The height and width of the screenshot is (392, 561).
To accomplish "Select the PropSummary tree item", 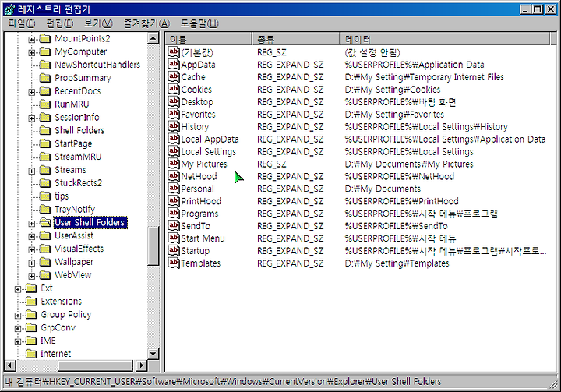I will tap(83, 78).
